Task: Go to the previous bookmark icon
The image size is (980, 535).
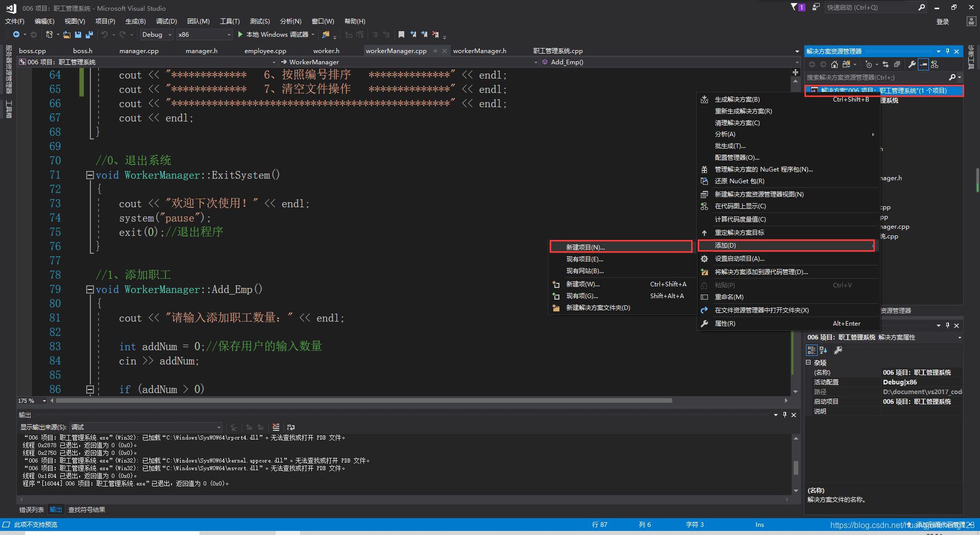Action: click(x=413, y=35)
